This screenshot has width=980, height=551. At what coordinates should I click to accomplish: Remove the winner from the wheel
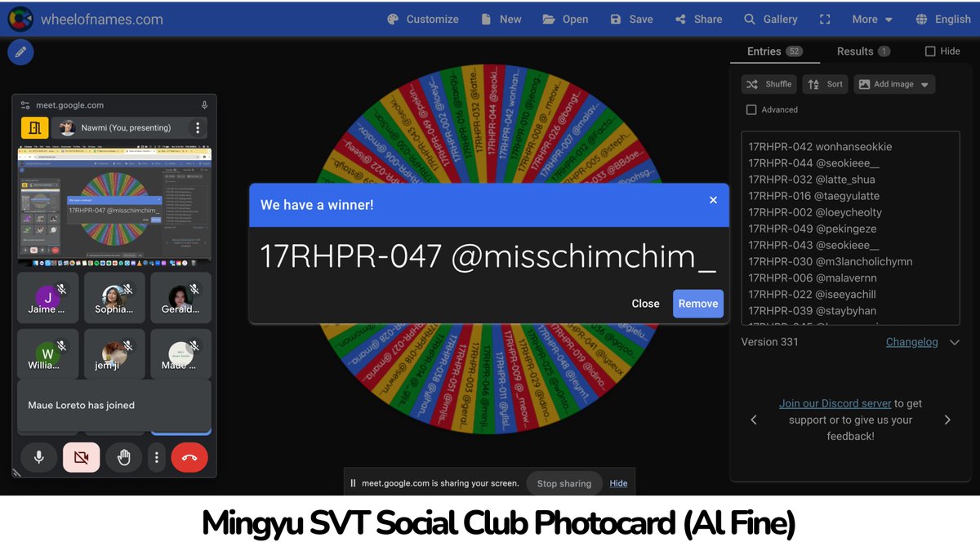698,304
